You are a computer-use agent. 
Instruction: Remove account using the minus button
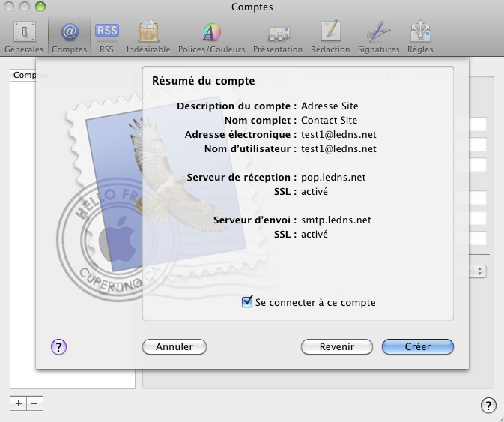click(34, 403)
